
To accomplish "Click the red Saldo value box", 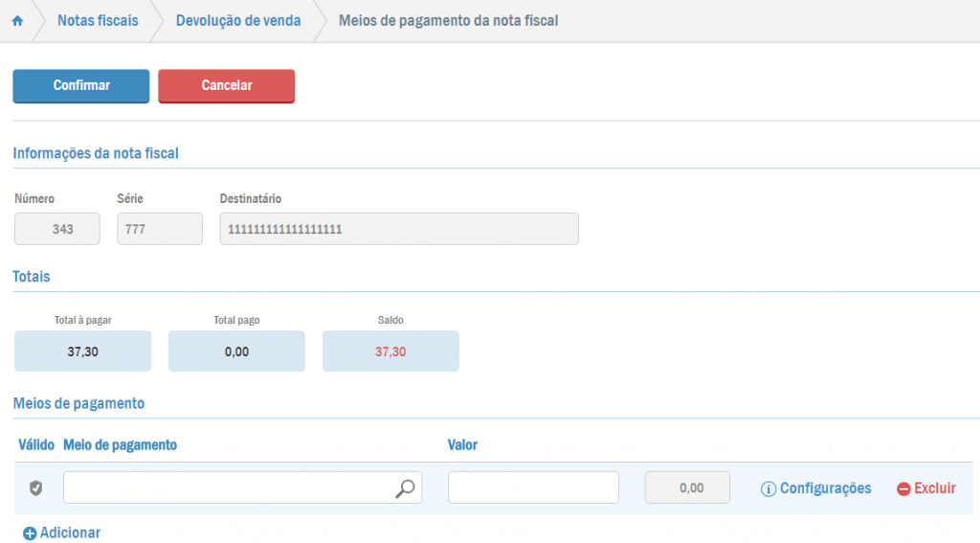I will tap(390, 351).
